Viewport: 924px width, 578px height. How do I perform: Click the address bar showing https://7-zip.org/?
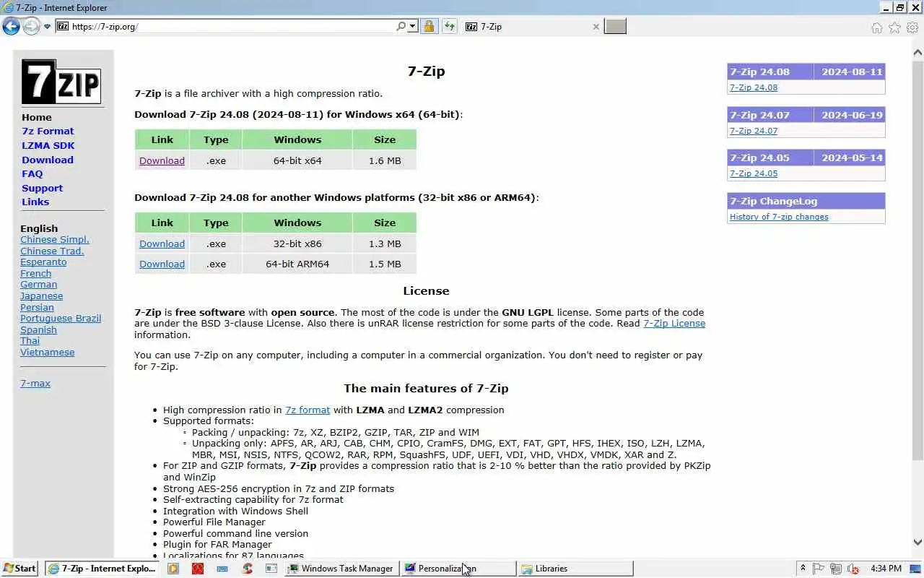tap(225, 27)
